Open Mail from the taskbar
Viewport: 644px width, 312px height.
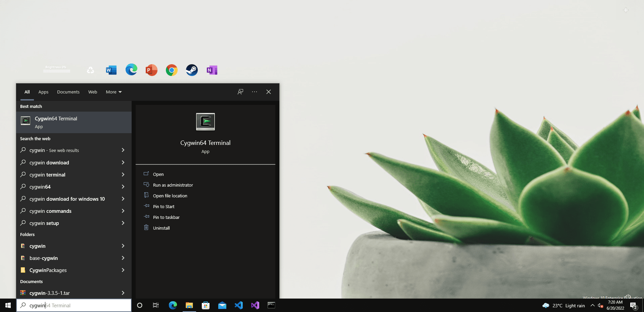[222, 305]
